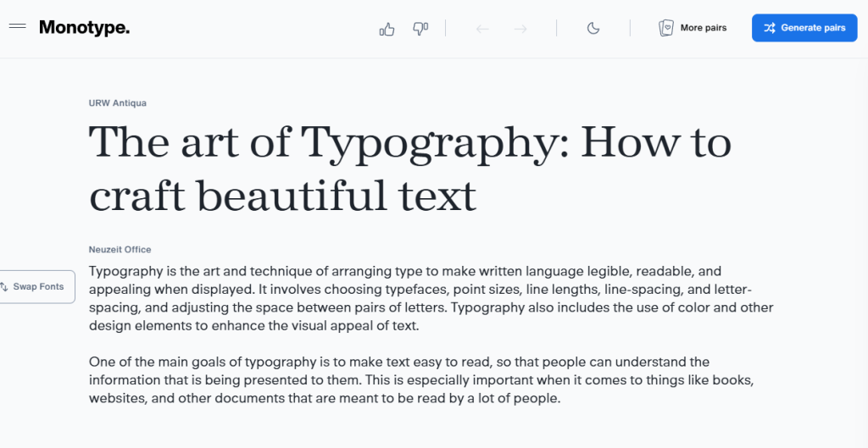This screenshot has height=448, width=868.
Task: Click the heading 'The art of Typography'
Action: pyautogui.click(x=409, y=141)
